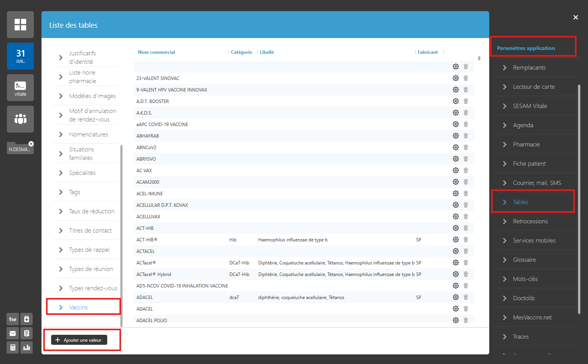588x364 pixels.
Task: Select Vaccins in the tables list
Action: tap(78, 307)
